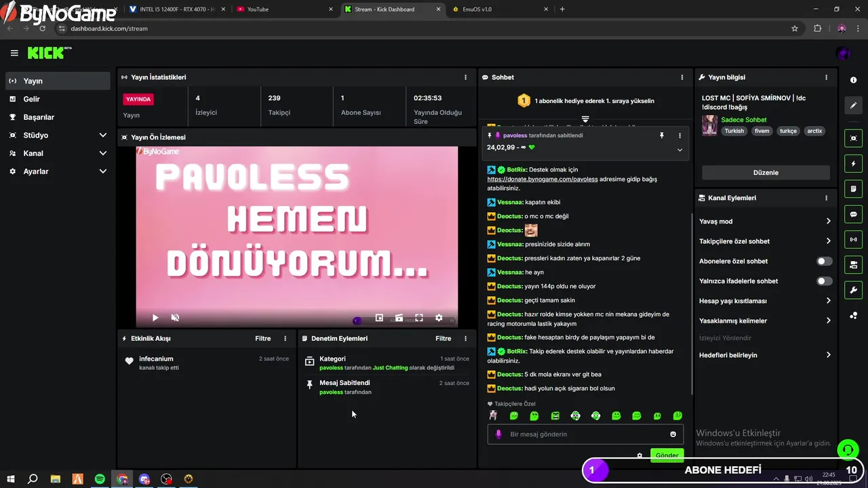Open Filtre in Etkinlik Akışı panel
868x488 pixels.
(262, 338)
